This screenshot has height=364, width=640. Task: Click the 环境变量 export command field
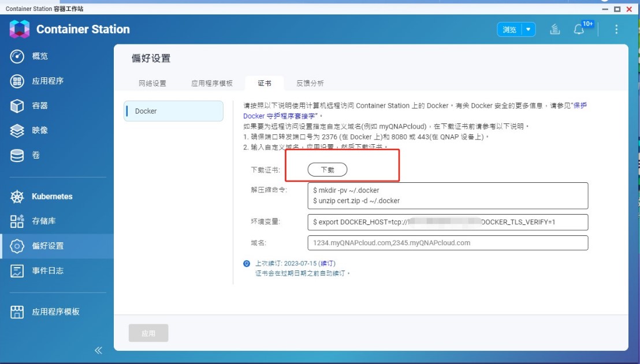(448, 222)
